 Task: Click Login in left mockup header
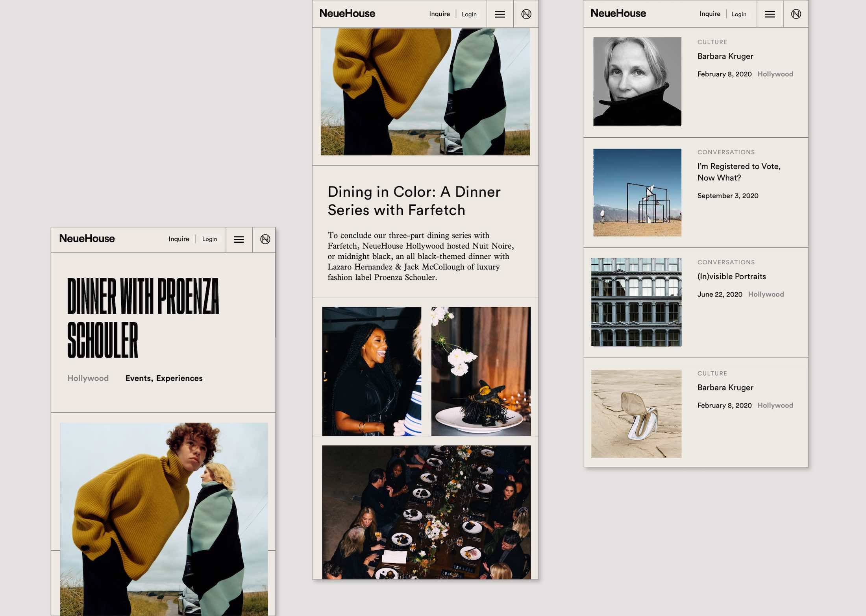tap(209, 239)
